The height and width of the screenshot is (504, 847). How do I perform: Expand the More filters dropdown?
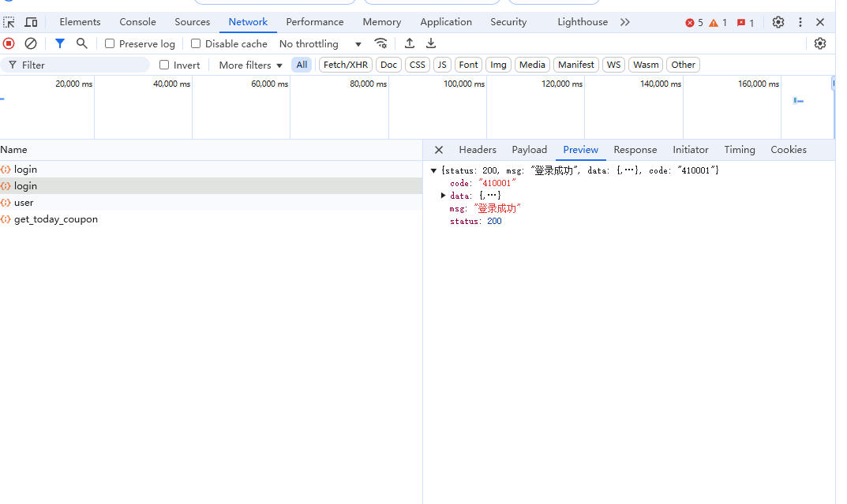pyautogui.click(x=250, y=65)
